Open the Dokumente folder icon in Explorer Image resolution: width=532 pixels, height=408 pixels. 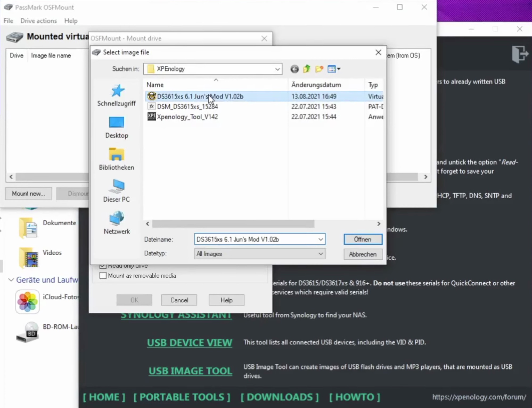(x=28, y=228)
